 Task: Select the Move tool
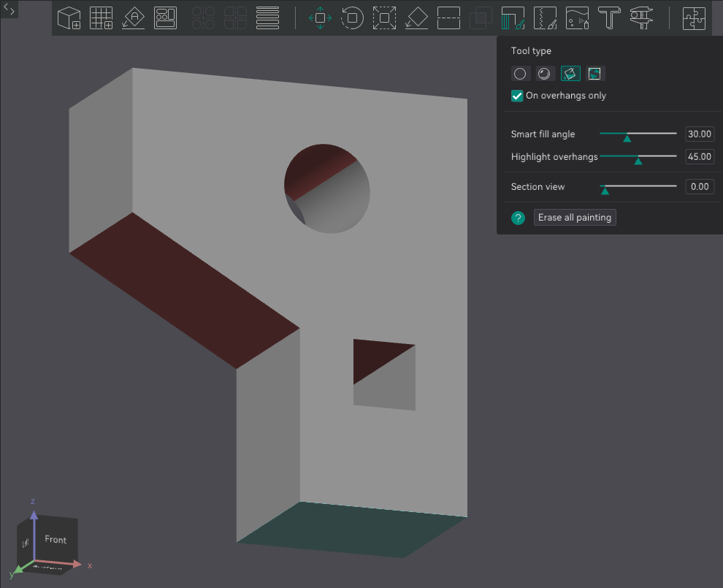click(319, 18)
